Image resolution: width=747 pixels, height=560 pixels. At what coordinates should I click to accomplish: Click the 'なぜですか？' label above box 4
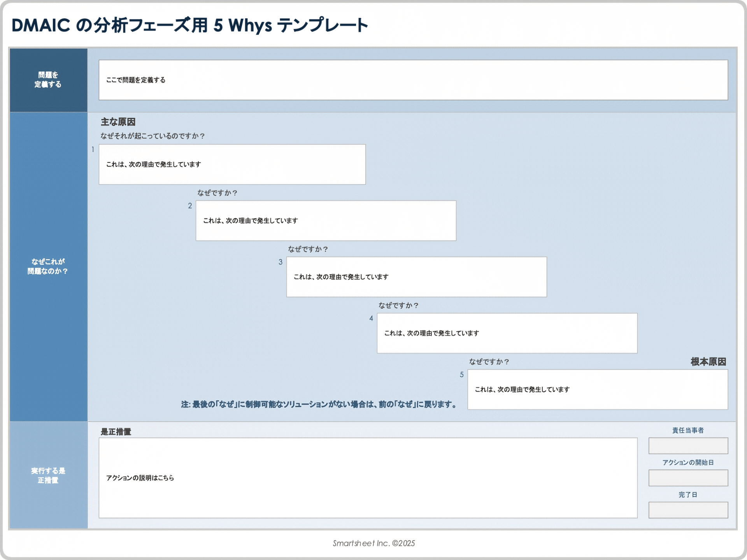(x=399, y=305)
